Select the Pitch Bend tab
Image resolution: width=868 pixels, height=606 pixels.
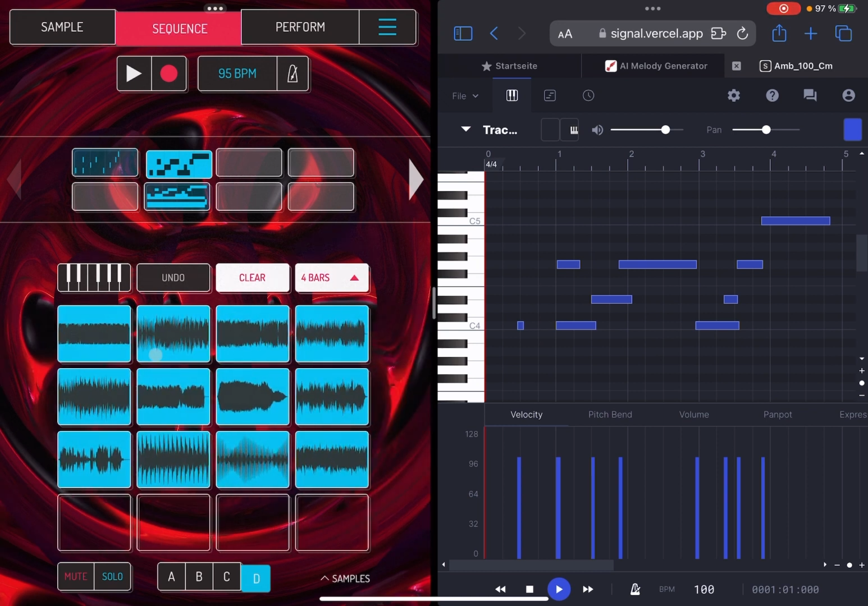click(x=610, y=415)
